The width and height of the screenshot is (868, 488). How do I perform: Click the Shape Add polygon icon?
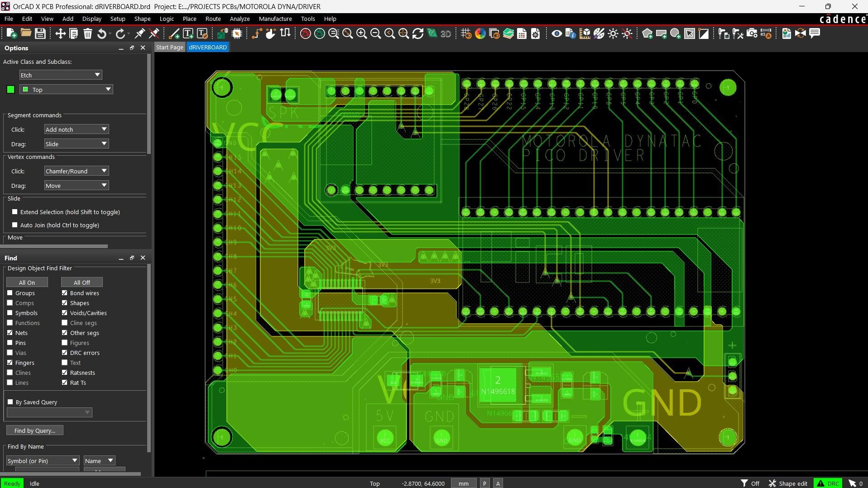(x=647, y=33)
